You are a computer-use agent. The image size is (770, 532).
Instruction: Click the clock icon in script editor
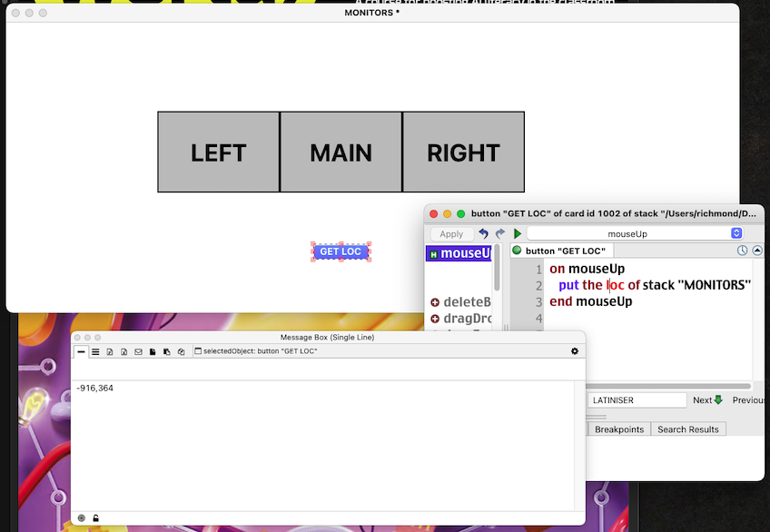click(x=742, y=251)
